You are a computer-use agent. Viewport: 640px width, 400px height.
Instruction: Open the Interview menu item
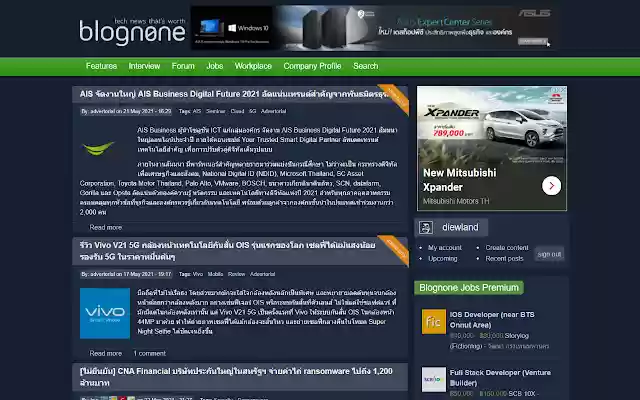(144, 66)
